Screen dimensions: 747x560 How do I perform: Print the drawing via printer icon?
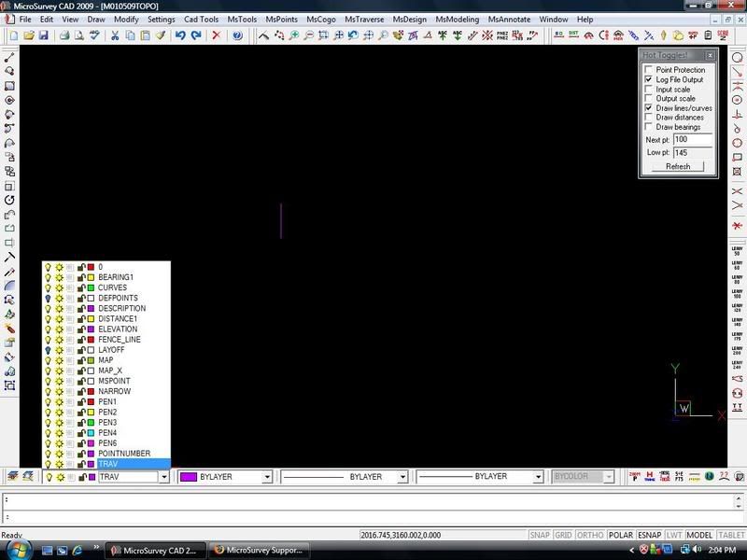[64, 35]
